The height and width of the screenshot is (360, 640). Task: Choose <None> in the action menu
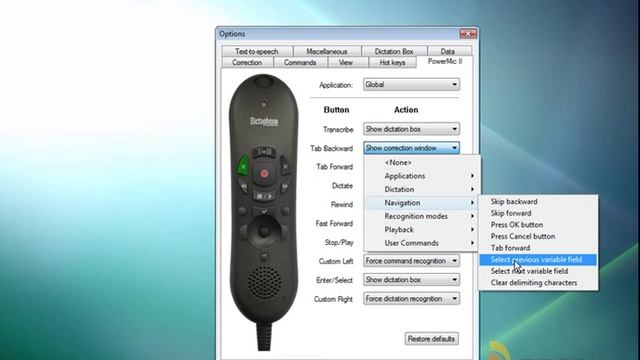pyautogui.click(x=422, y=162)
